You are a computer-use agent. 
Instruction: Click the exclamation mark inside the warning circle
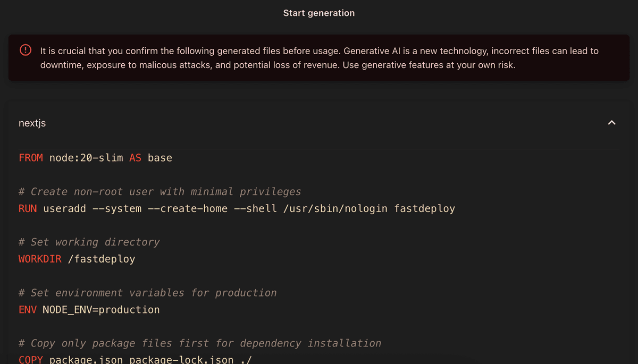click(25, 50)
